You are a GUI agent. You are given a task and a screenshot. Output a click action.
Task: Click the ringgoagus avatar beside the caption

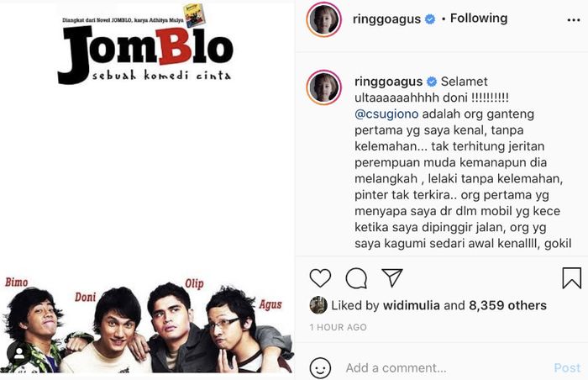coord(324,87)
